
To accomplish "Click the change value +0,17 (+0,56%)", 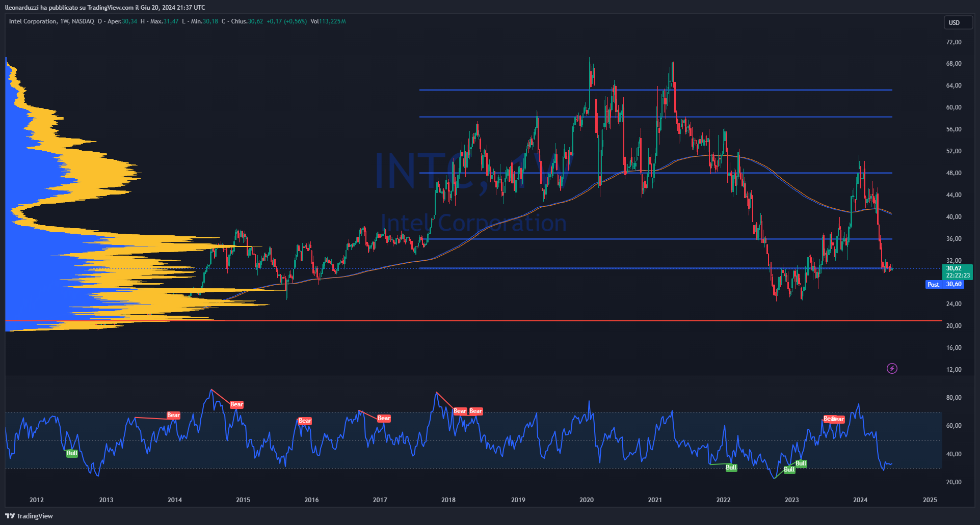I will coord(287,21).
